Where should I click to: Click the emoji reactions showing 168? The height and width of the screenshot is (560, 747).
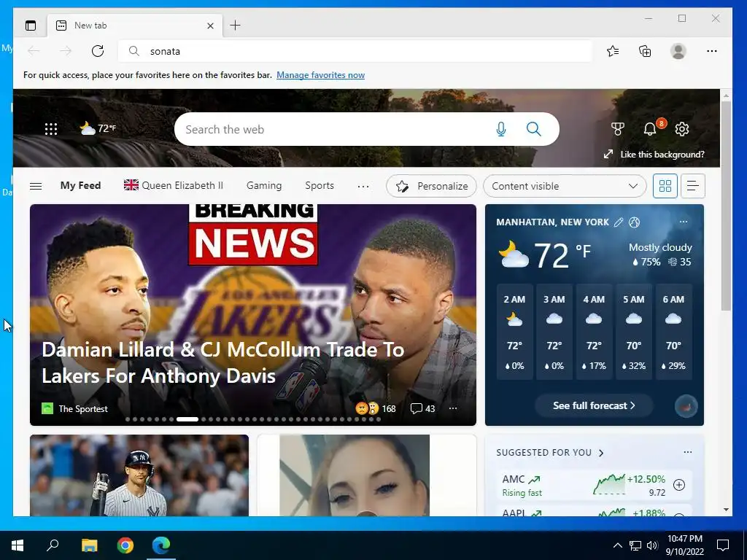376,408
